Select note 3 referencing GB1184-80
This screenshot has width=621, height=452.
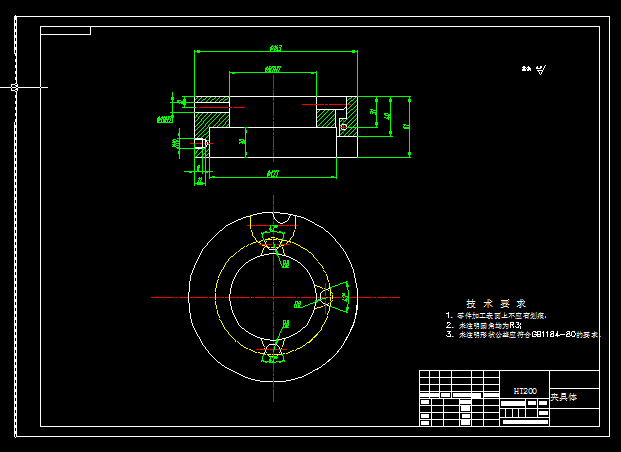pos(523,334)
